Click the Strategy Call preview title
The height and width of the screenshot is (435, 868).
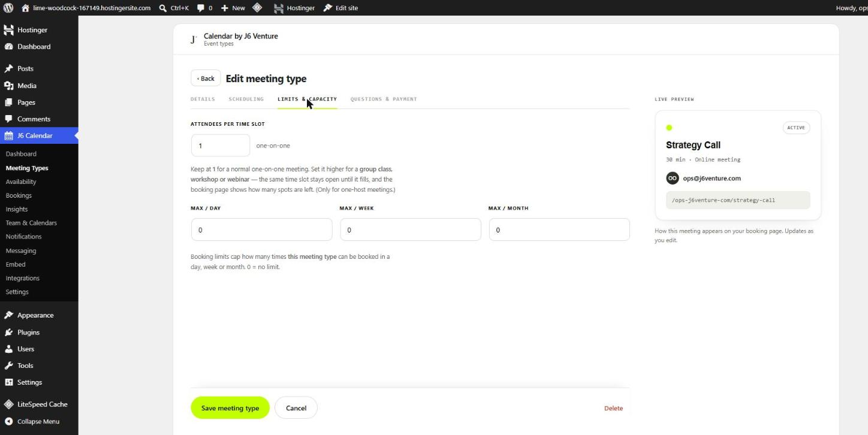693,145
